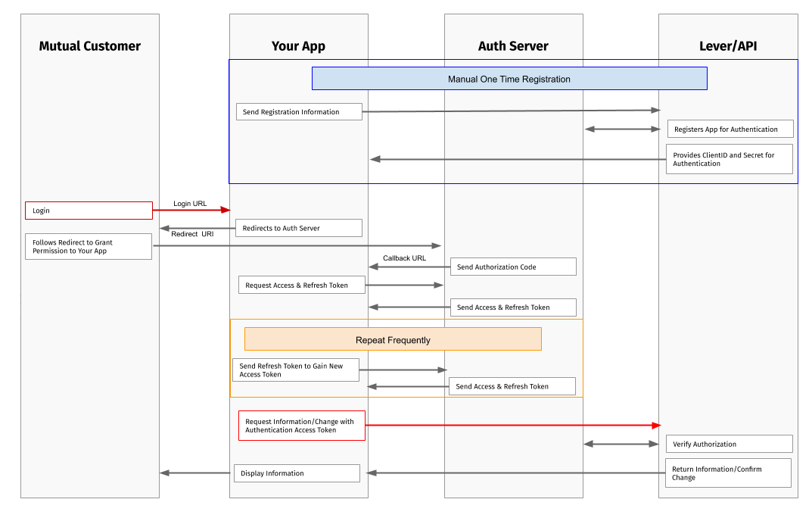
Task: Click the Verify Authorization box
Action: coord(729,444)
